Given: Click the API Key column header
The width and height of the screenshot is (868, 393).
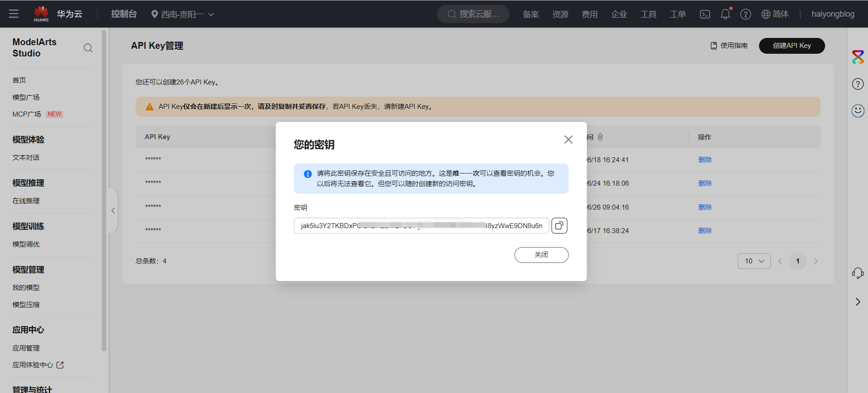Looking at the screenshot, I should 157,137.
